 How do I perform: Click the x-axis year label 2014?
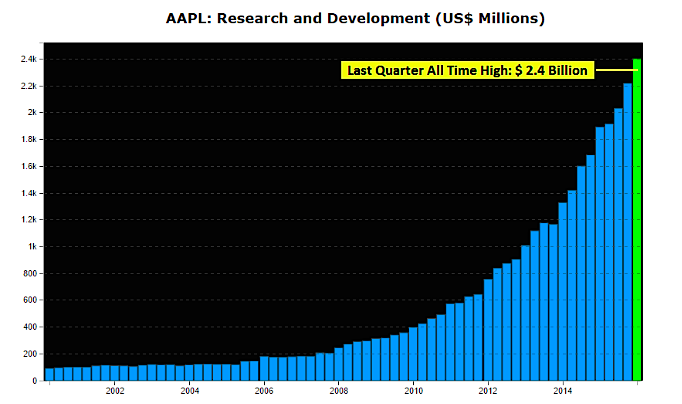[563, 391]
